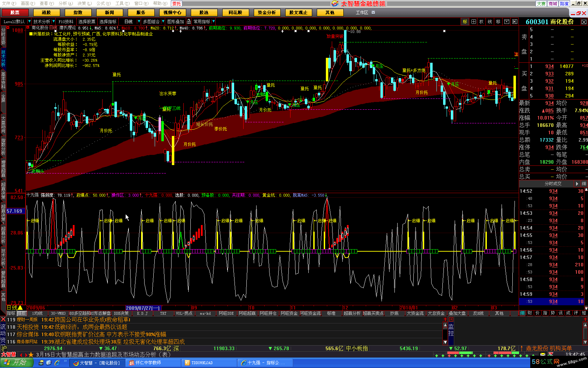Click the grid crosshair icon in the chart toolbar
This screenshot has width=588, height=368.
pos(474,22)
